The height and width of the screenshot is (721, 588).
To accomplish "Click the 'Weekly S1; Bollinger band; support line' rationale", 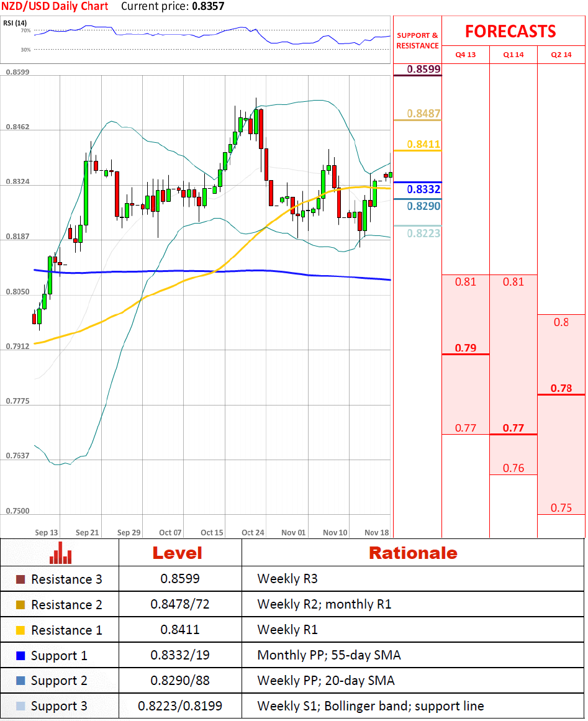I will [x=371, y=706].
